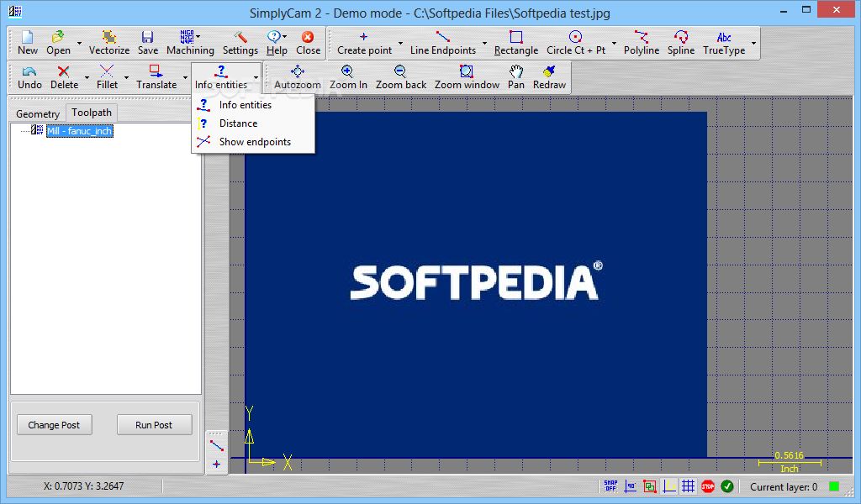The height and width of the screenshot is (504, 861).
Task: Select the Translate tool
Action: [x=156, y=77]
